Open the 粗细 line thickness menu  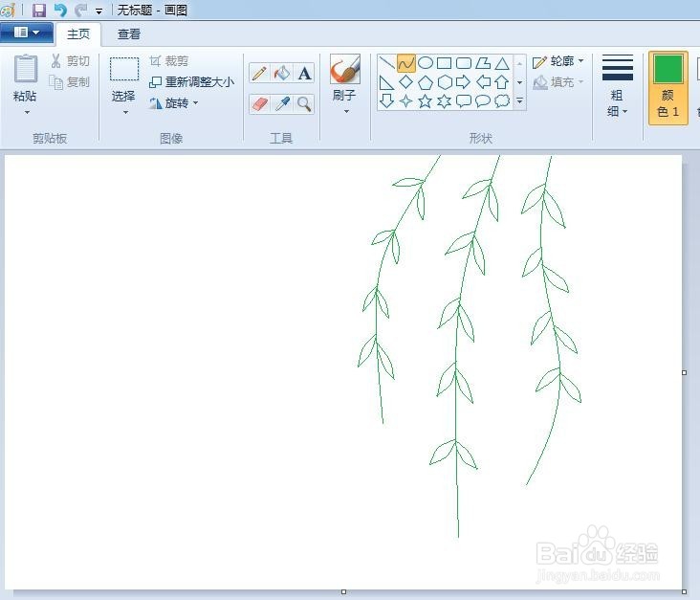[x=617, y=85]
